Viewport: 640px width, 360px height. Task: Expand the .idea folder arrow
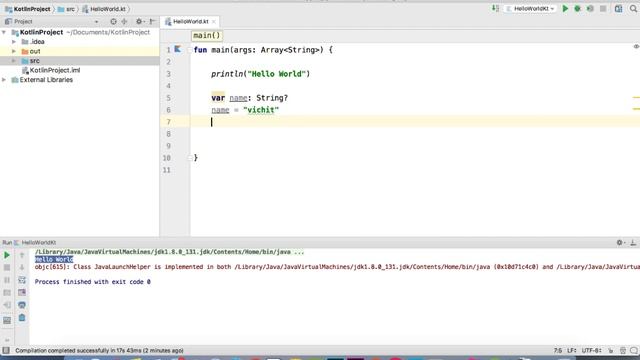pyautogui.click(x=14, y=42)
